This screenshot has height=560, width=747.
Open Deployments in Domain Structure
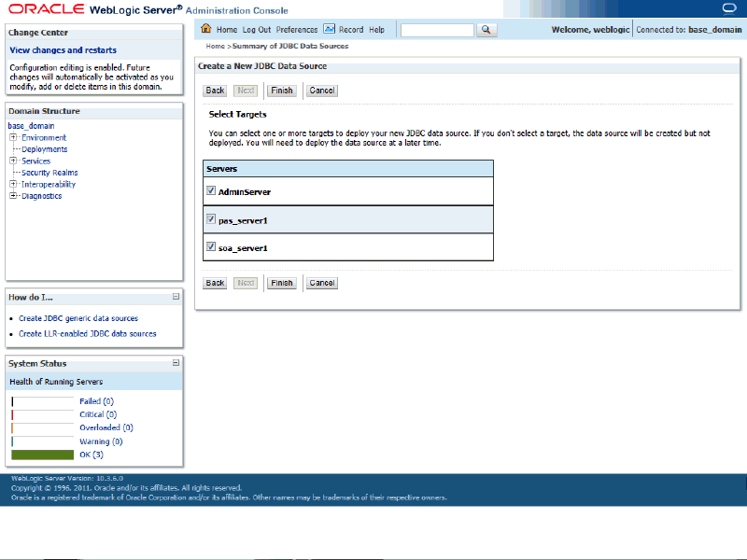44,149
